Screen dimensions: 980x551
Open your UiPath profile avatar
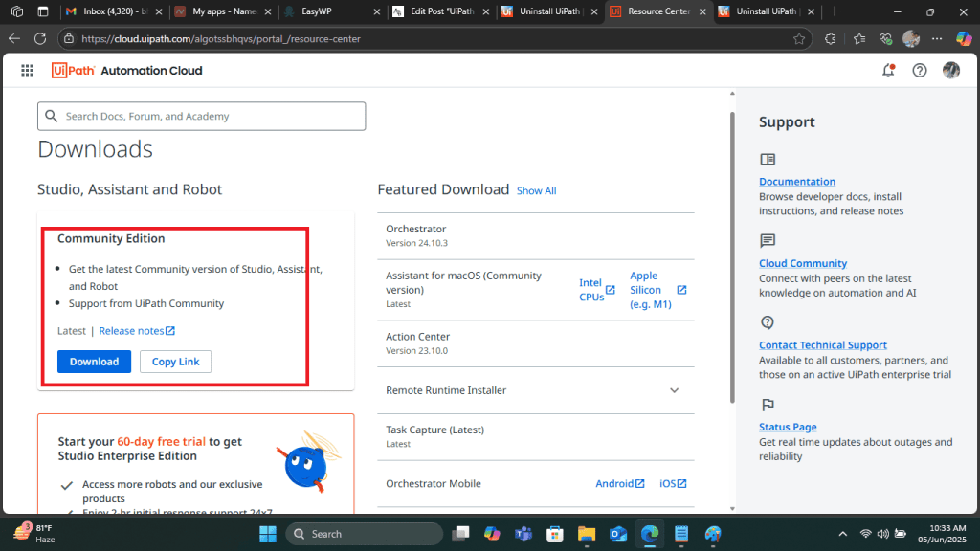(950, 70)
